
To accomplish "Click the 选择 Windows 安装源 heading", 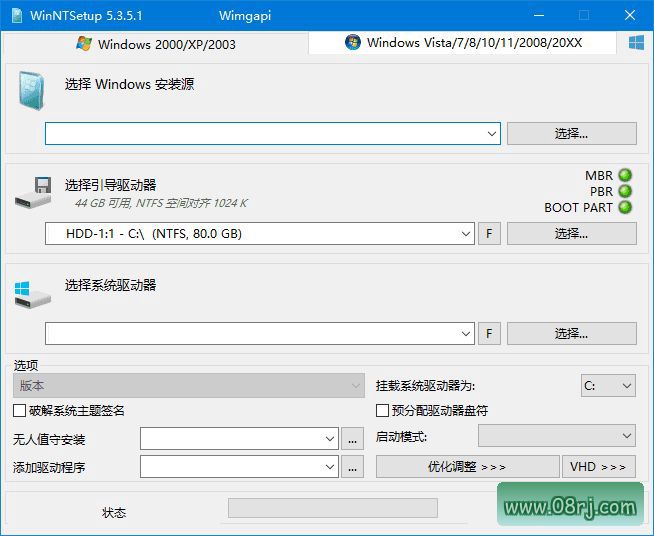I will 129,84.
